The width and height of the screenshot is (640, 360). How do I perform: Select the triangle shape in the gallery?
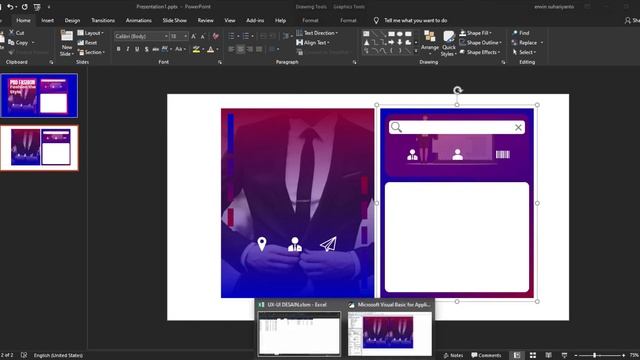tap(366, 42)
